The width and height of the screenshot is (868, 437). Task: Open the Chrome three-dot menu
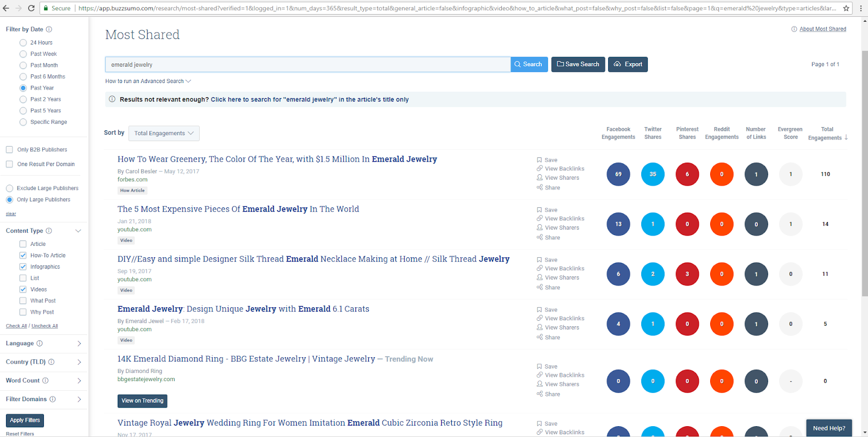[x=860, y=8]
